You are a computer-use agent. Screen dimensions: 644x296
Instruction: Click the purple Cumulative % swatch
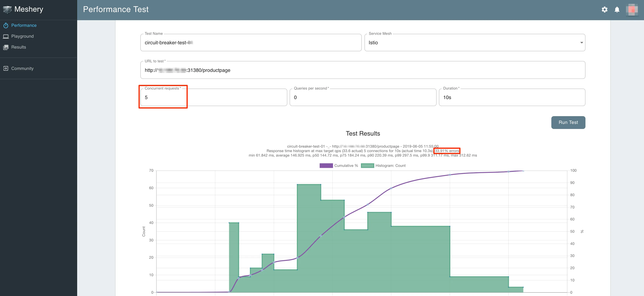pos(326,165)
